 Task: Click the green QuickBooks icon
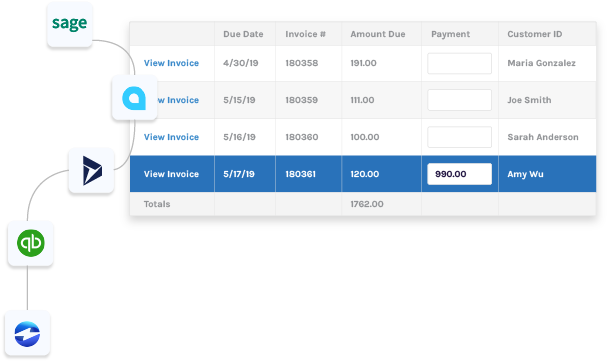point(31,243)
